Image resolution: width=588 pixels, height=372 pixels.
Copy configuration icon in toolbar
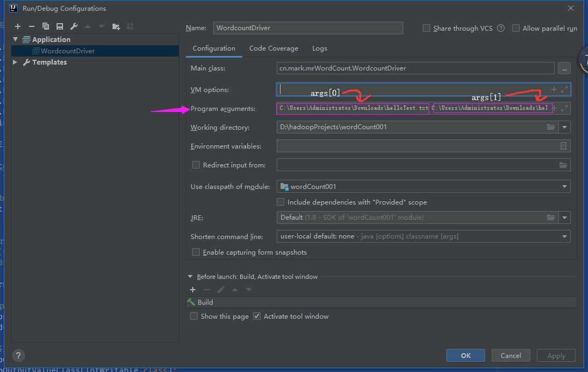[46, 26]
